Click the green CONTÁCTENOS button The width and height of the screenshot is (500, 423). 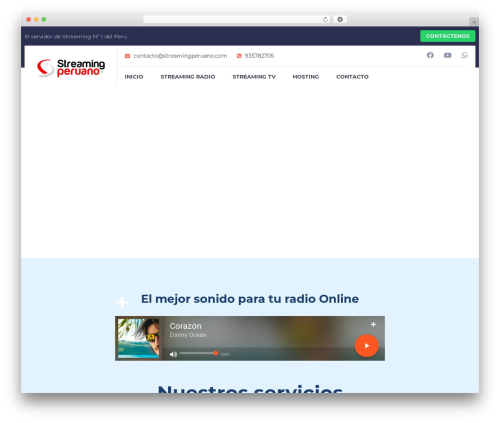tap(448, 36)
